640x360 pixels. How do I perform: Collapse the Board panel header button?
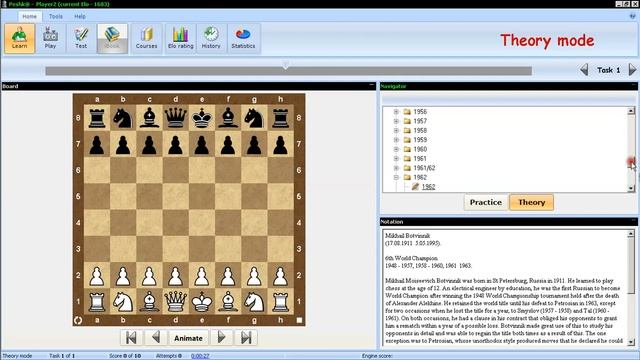click(371, 86)
